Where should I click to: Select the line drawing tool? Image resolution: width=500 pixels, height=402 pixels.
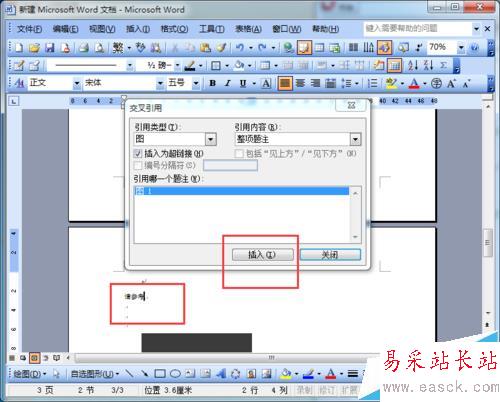(x=129, y=374)
